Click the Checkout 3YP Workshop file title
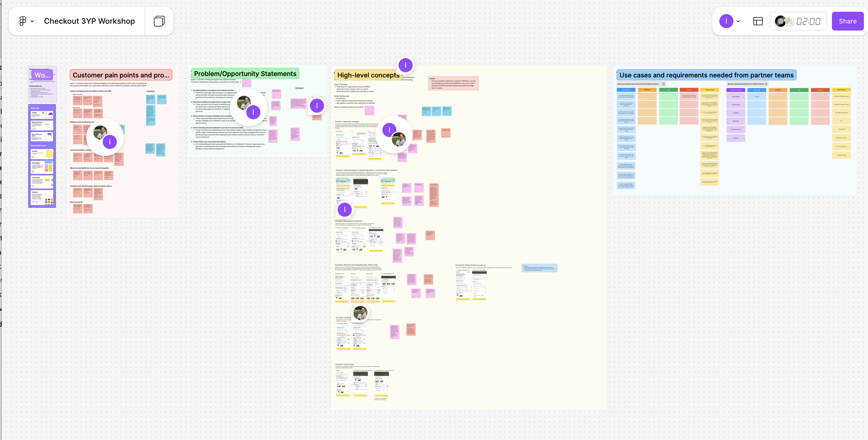Image resolution: width=868 pixels, height=440 pixels. (89, 21)
